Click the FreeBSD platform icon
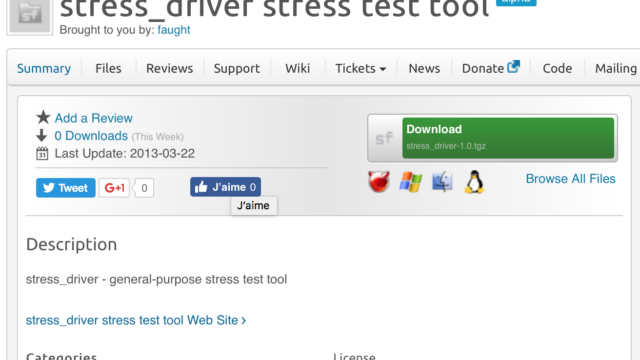Image resolution: width=640 pixels, height=360 pixels. [x=379, y=182]
